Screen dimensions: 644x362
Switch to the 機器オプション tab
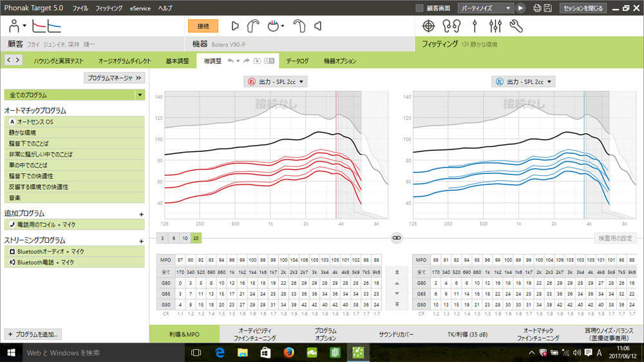(339, 61)
